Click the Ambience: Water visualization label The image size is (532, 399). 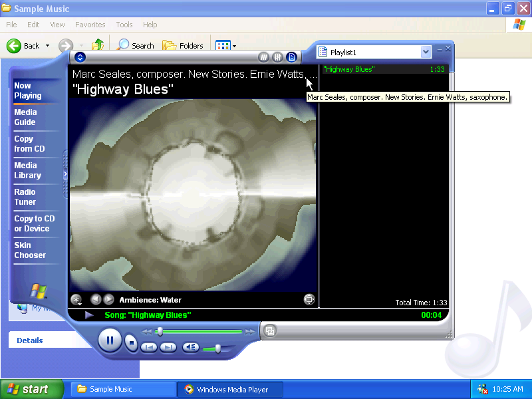click(150, 300)
